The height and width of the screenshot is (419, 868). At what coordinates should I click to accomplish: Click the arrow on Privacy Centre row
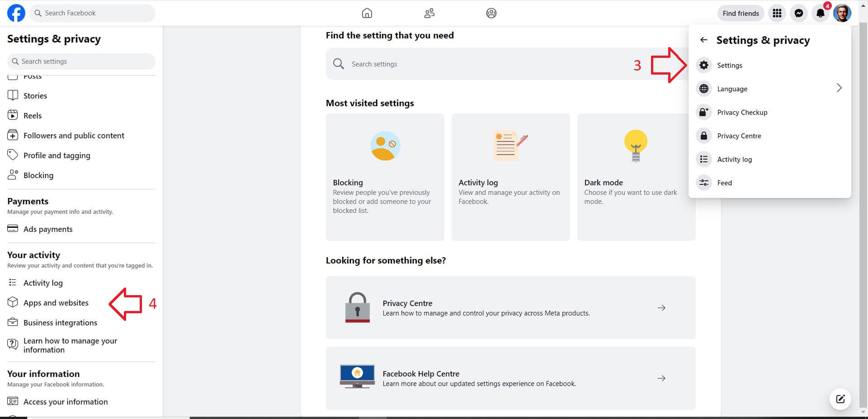[661, 308]
